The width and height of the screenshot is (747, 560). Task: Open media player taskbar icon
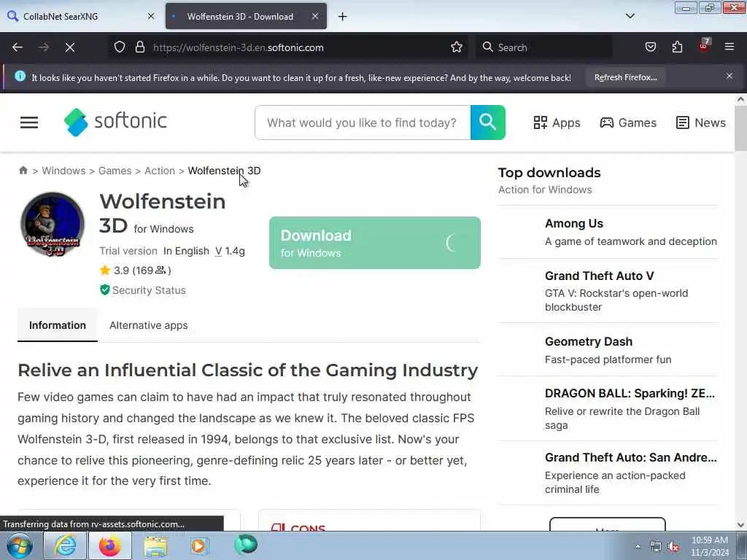(199, 545)
